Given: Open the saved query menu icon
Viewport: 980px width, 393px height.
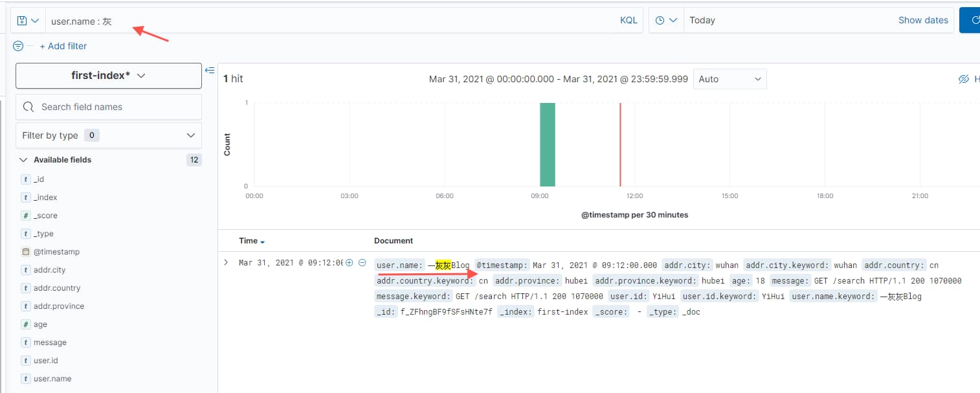Looking at the screenshot, I should (x=28, y=21).
